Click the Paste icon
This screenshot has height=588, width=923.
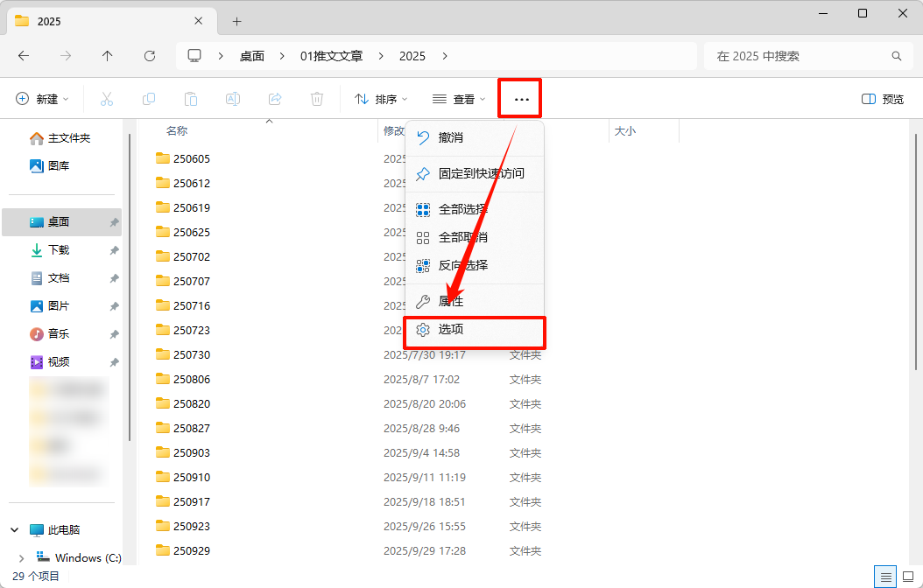pos(191,98)
